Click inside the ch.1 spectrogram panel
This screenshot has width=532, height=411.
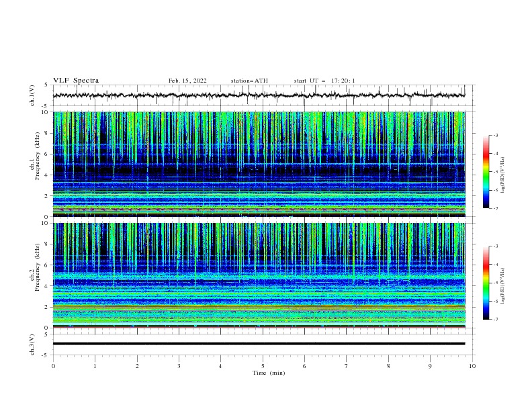pos(259,164)
